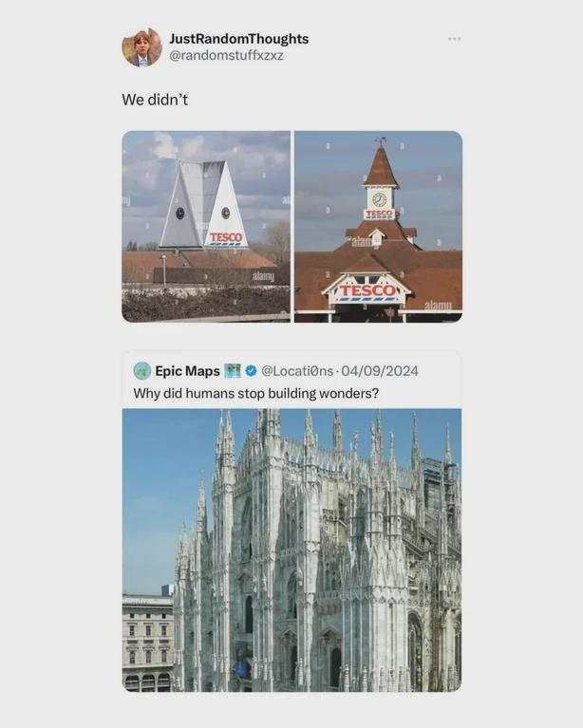Open the @Locati0ns handle
583x728 pixels.
coord(297,371)
